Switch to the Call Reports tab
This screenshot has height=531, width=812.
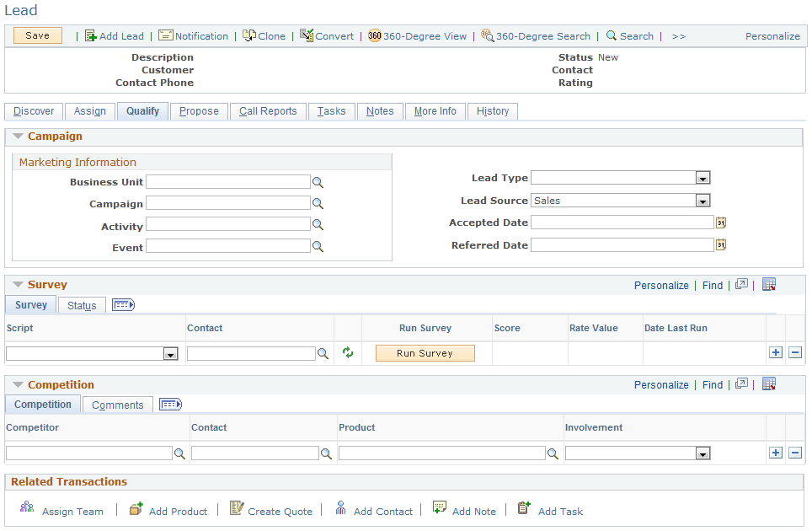(268, 111)
